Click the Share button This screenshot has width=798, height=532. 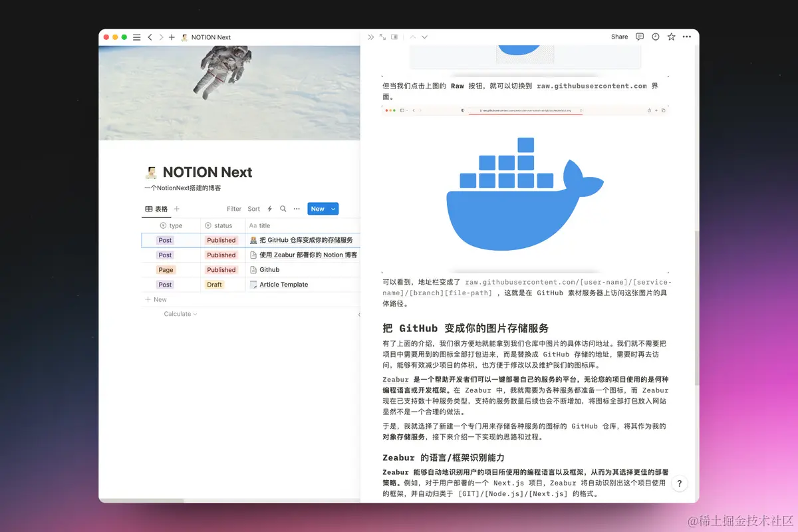tap(619, 37)
